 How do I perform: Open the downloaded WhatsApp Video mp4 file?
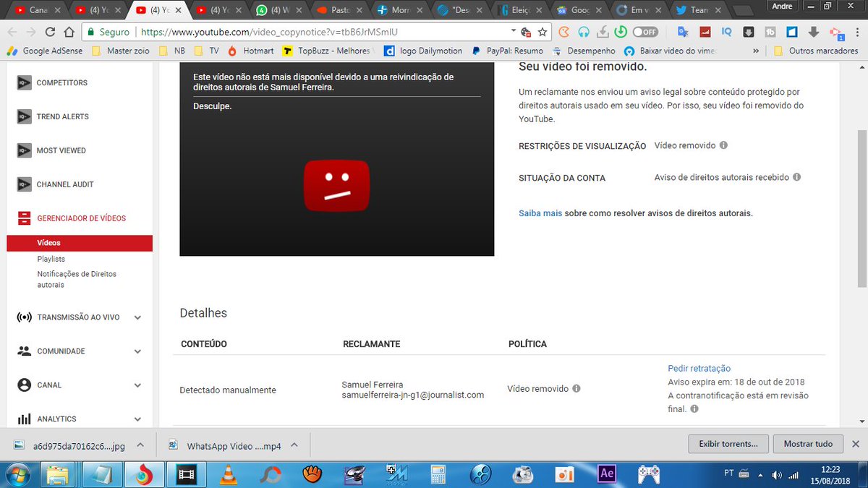(226, 446)
